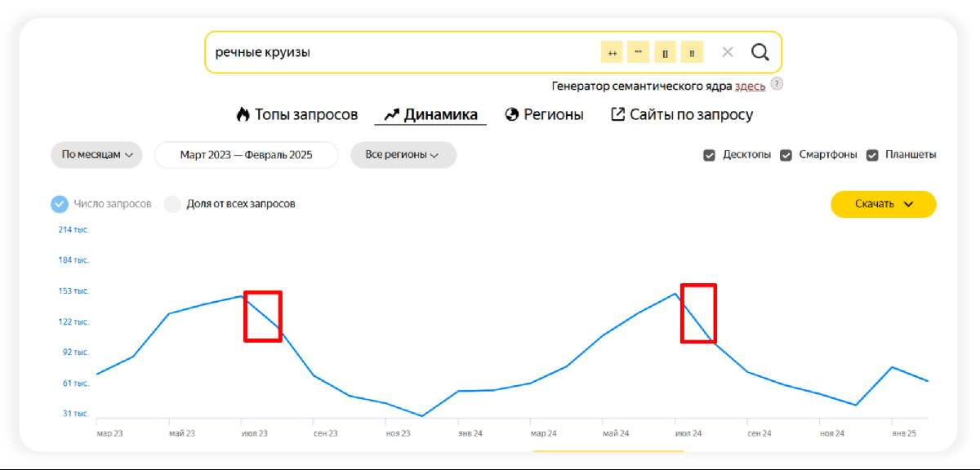Image resolution: width=980 pixels, height=470 pixels.
Task: Click the "++" operator button in search box
Action: tap(612, 52)
